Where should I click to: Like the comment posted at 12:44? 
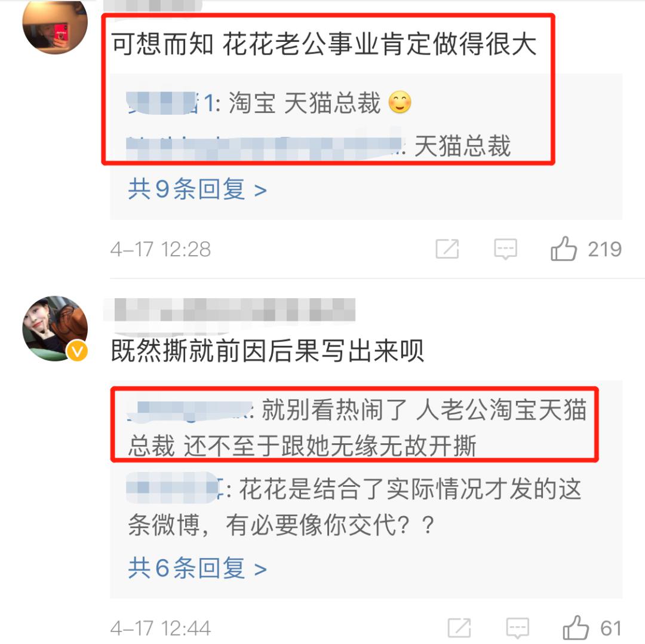(576, 627)
